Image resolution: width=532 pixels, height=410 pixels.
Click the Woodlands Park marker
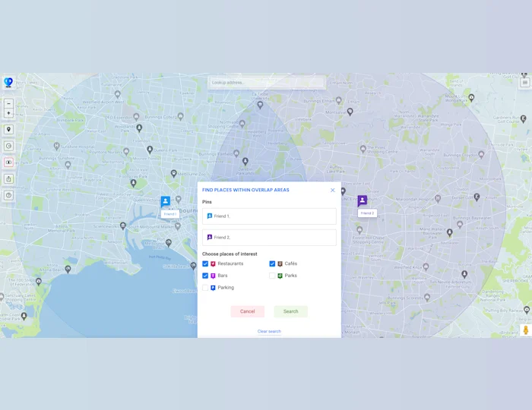(x=139, y=128)
